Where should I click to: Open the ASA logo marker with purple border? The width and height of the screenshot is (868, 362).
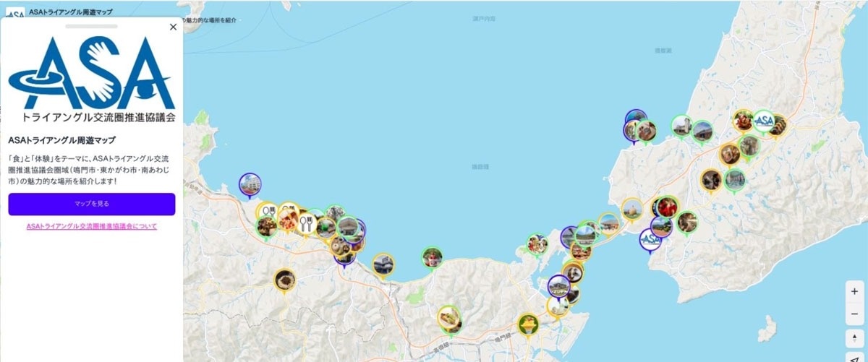650,239
